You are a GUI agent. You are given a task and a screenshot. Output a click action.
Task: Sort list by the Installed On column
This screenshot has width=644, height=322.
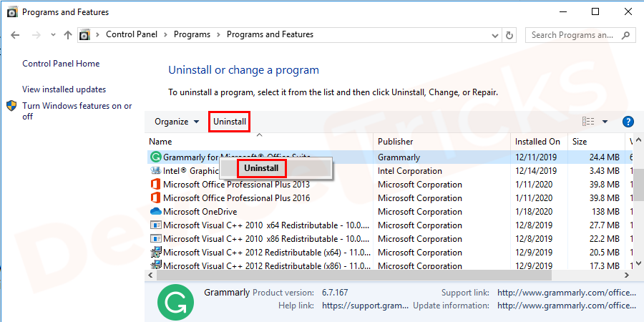pyautogui.click(x=537, y=142)
